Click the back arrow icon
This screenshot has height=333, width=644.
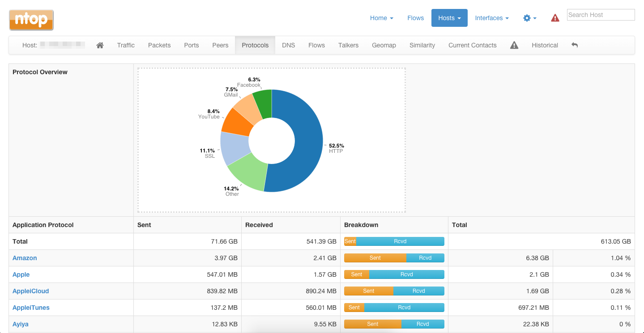tap(575, 45)
